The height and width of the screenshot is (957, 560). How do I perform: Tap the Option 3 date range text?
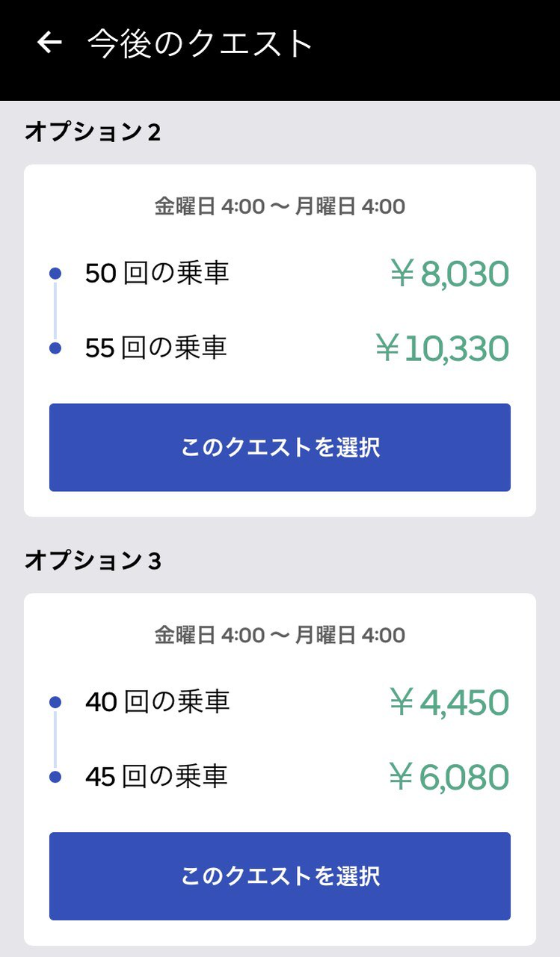280,636
